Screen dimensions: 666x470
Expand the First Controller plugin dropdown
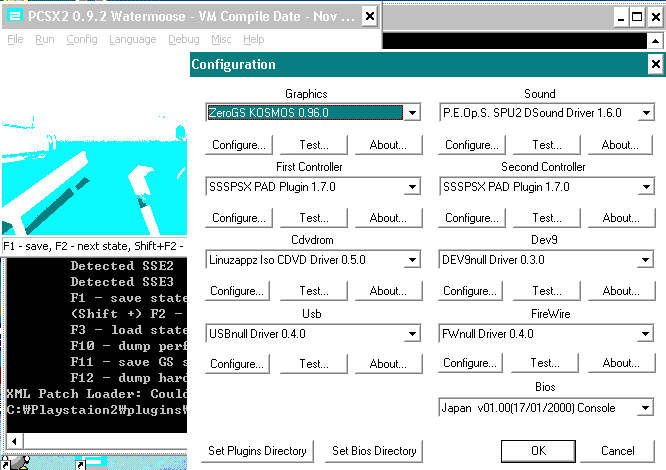(x=412, y=187)
